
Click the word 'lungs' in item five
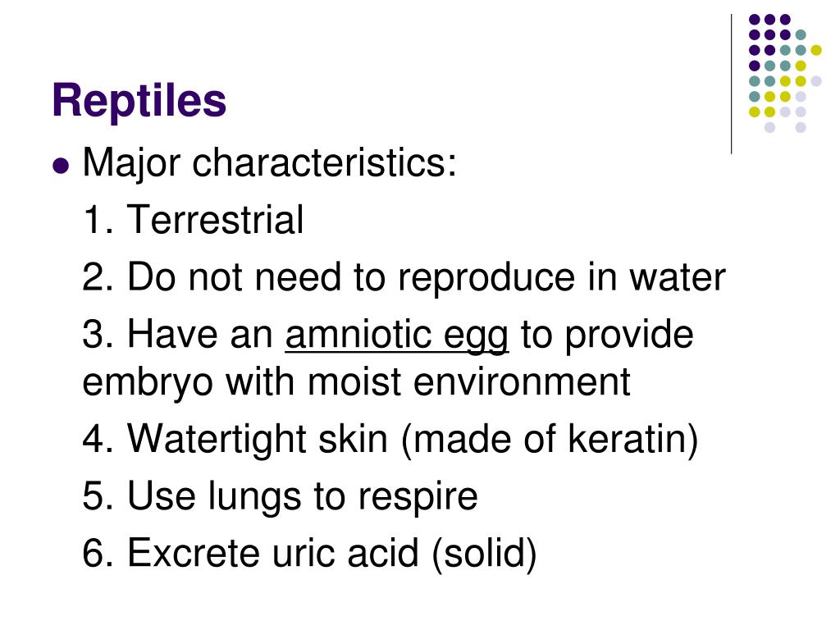[x=254, y=499]
